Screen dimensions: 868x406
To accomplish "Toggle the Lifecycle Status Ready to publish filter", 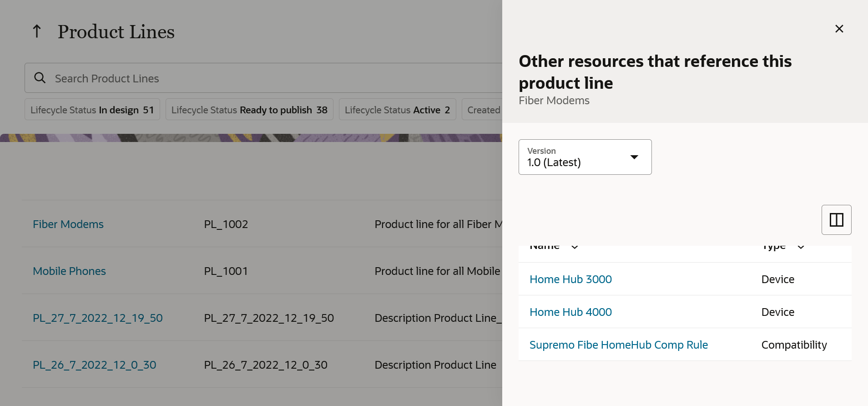I will [x=249, y=110].
